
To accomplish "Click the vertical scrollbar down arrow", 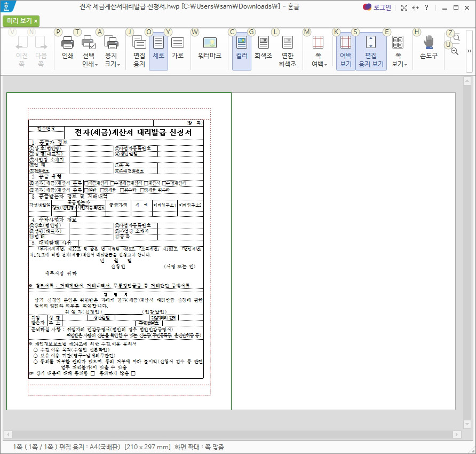I will tap(467, 424).
